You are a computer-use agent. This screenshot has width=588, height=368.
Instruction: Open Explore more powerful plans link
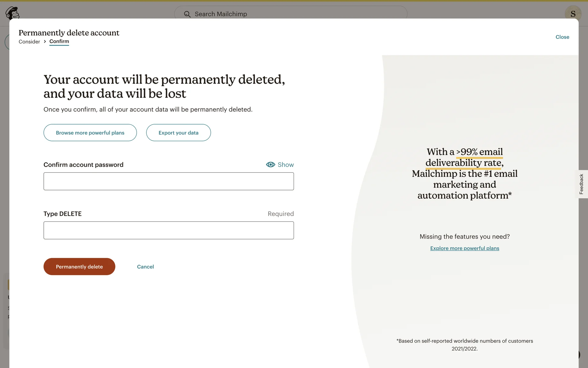click(465, 248)
